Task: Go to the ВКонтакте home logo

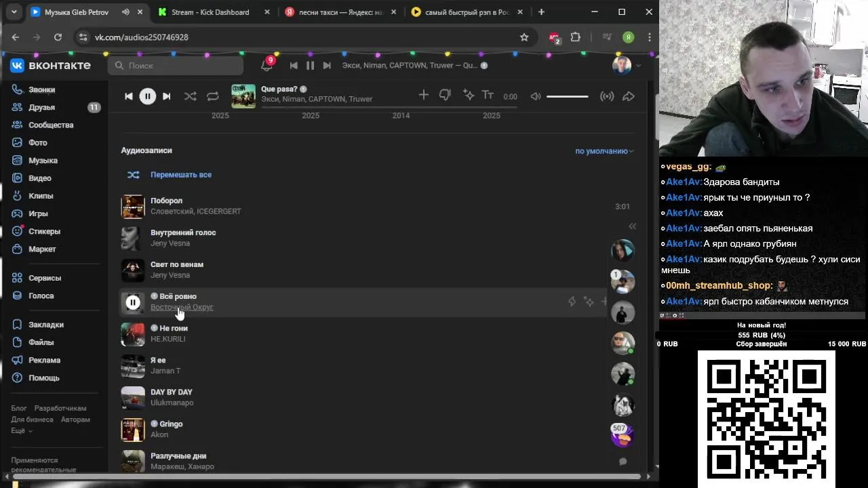Action: point(50,65)
